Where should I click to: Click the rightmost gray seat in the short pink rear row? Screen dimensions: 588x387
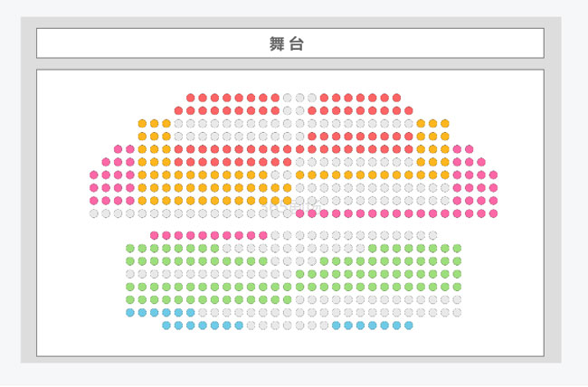(432, 235)
